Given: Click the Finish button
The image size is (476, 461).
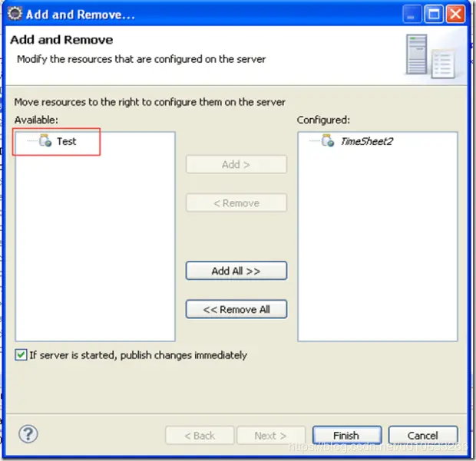Looking at the screenshot, I should tap(347, 436).
